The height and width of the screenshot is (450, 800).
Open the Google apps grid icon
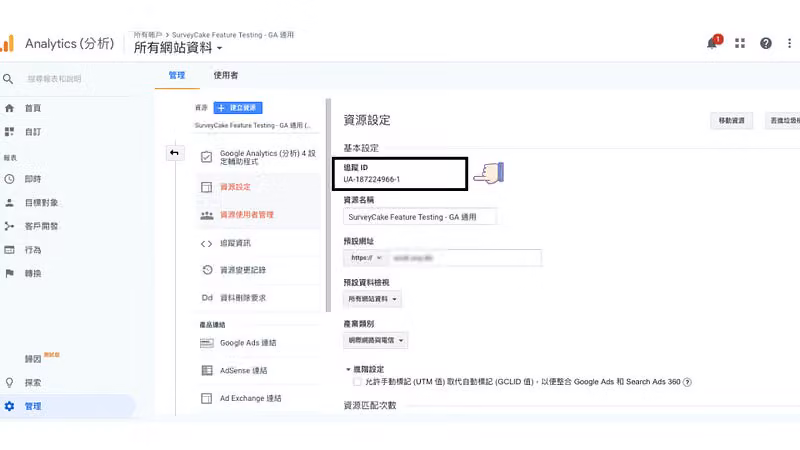point(740,43)
